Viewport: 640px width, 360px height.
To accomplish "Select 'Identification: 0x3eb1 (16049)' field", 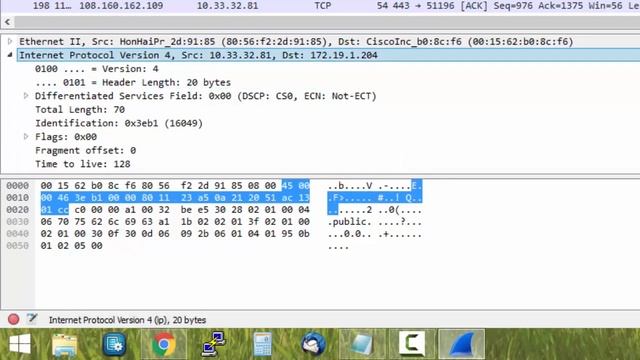I will click(x=119, y=123).
